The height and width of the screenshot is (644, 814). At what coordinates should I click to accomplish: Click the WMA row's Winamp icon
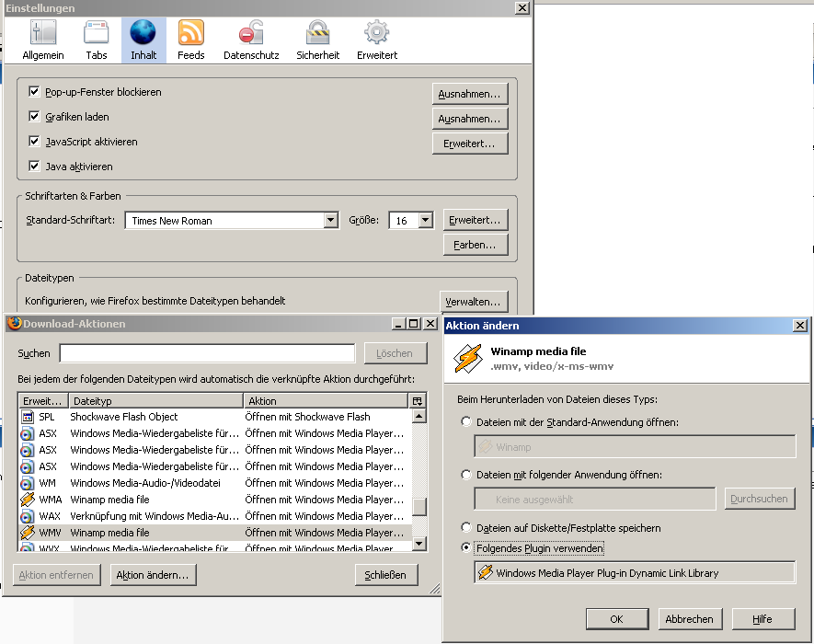point(28,499)
